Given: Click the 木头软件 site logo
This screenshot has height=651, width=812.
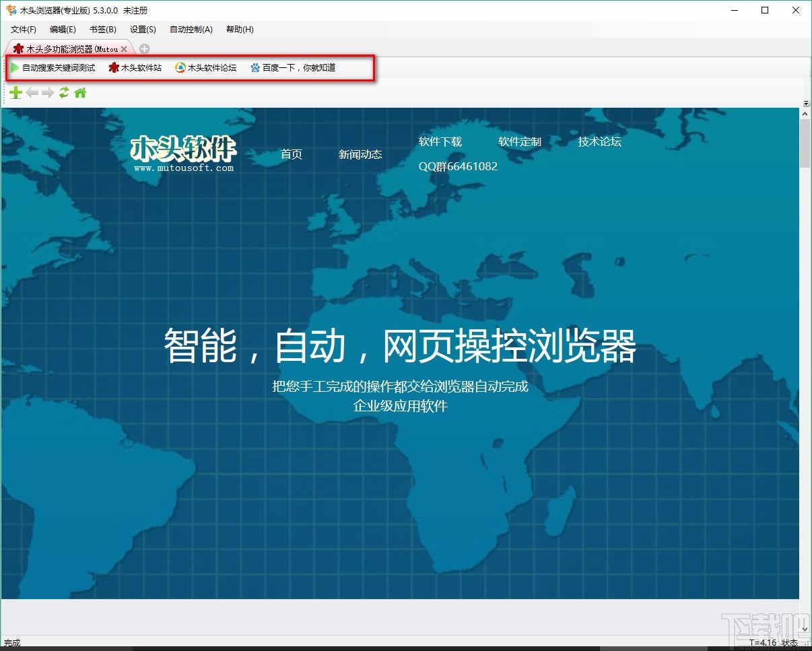Looking at the screenshot, I should click(184, 153).
